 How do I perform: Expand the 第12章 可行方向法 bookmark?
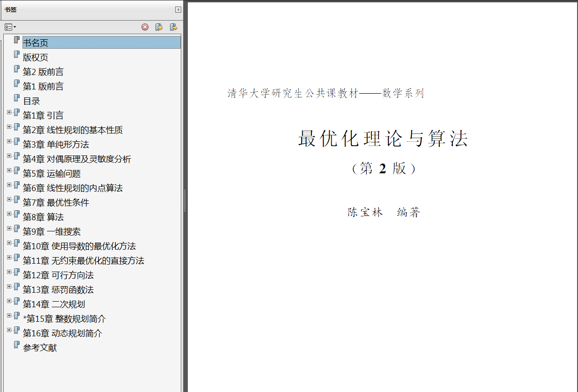[9, 272]
